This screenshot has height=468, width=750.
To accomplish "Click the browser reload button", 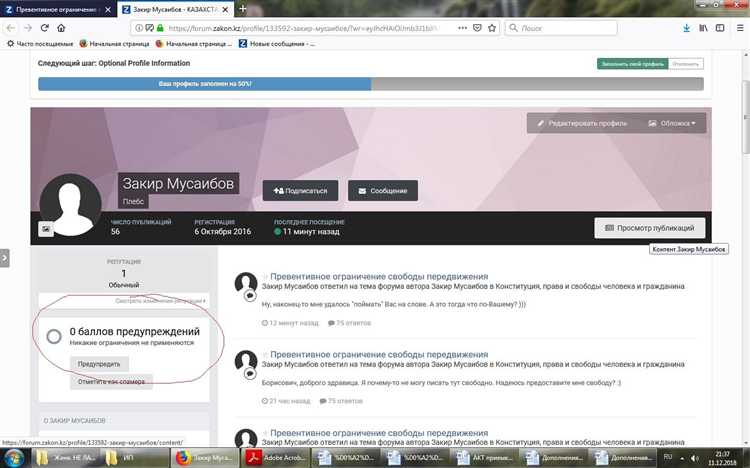I will (x=48, y=28).
